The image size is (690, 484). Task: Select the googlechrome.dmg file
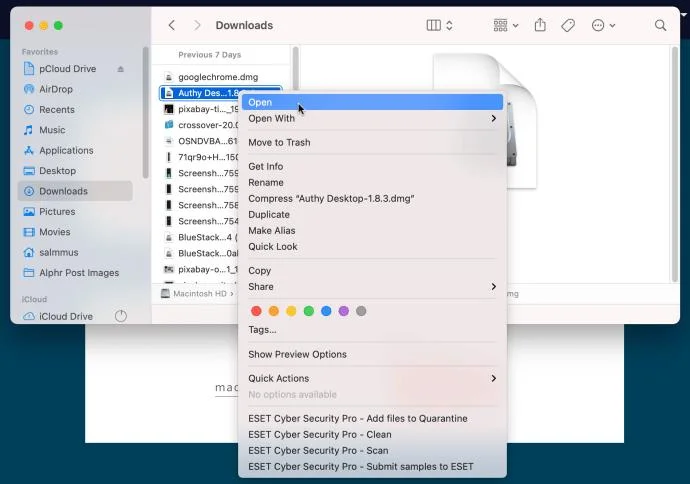coord(218,77)
